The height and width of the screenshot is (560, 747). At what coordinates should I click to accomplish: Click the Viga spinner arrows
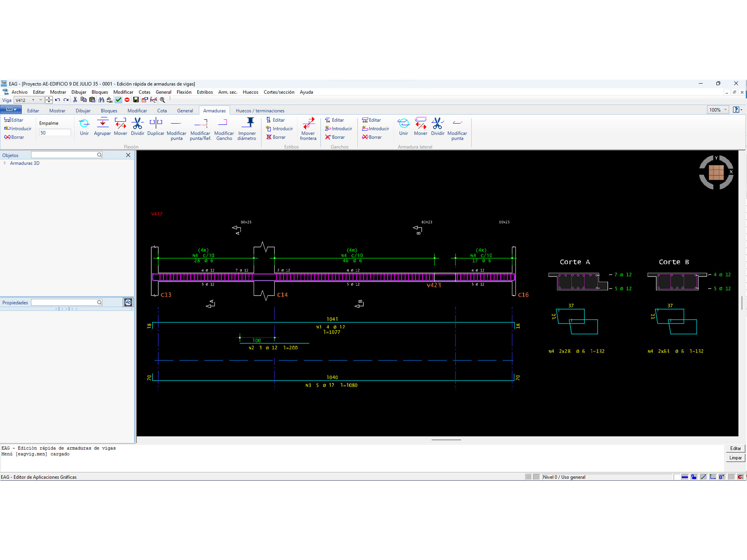click(x=49, y=100)
